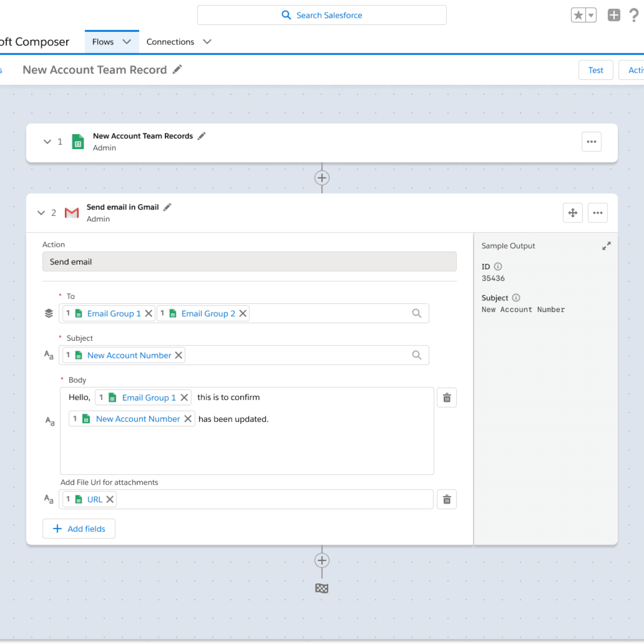
Task: Remove New Account Number from Subject
Action: click(179, 355)
